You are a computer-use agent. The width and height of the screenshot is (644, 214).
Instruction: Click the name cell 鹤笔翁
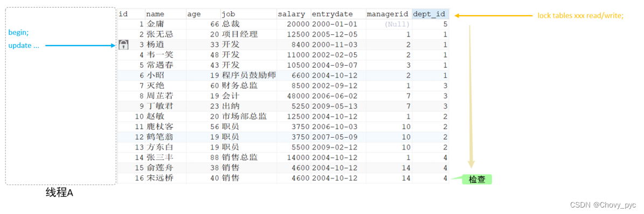tap(165, 137)
